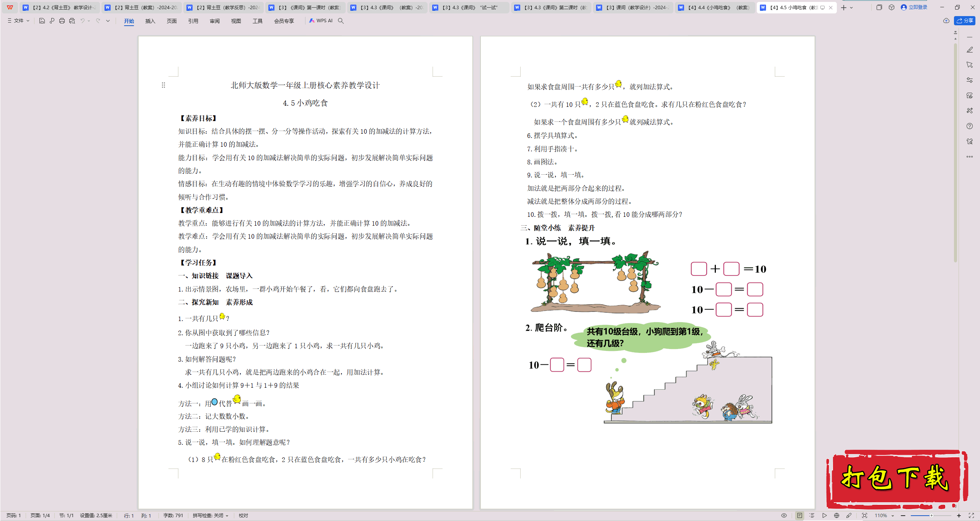Select the 审阅 ribbon tab
The image size is (980, 521).
click(x=215, y=21)
